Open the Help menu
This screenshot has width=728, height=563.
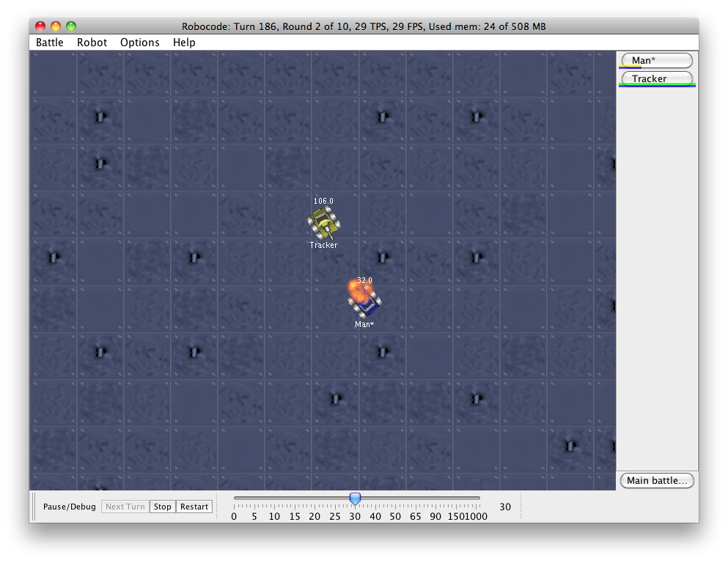[x=184, y=43]
